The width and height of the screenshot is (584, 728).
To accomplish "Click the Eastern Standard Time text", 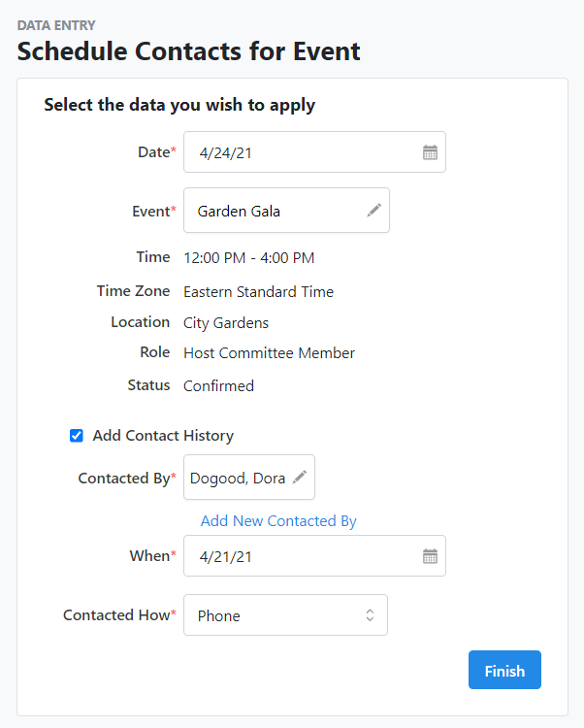I will 258,291.
